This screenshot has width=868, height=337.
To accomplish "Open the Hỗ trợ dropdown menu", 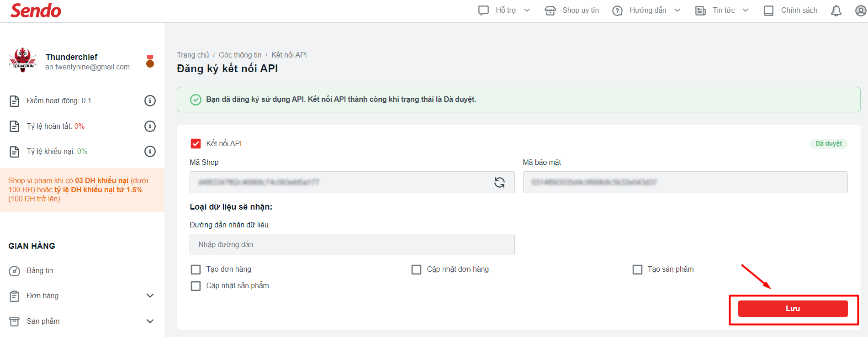I will [504, 11].
